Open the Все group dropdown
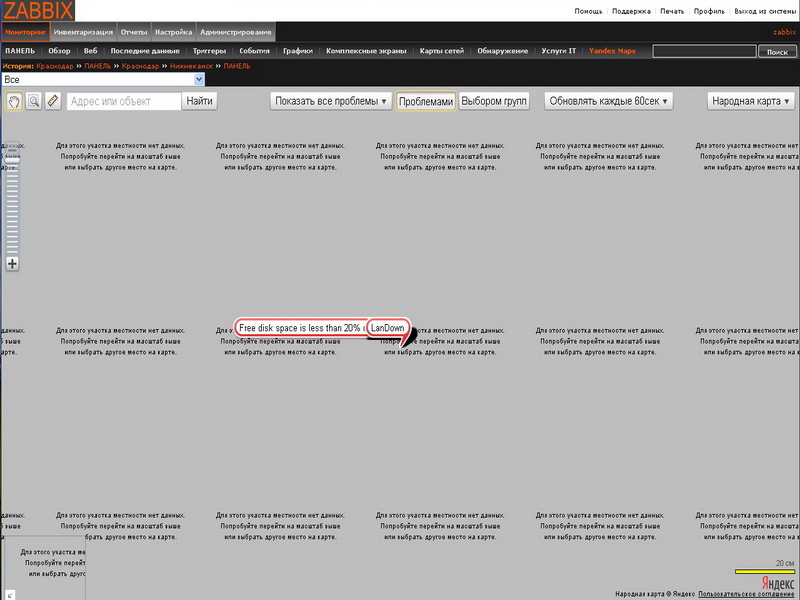Image resolution: width=800 pixels, height=600 pixels. tap(103, 80)
